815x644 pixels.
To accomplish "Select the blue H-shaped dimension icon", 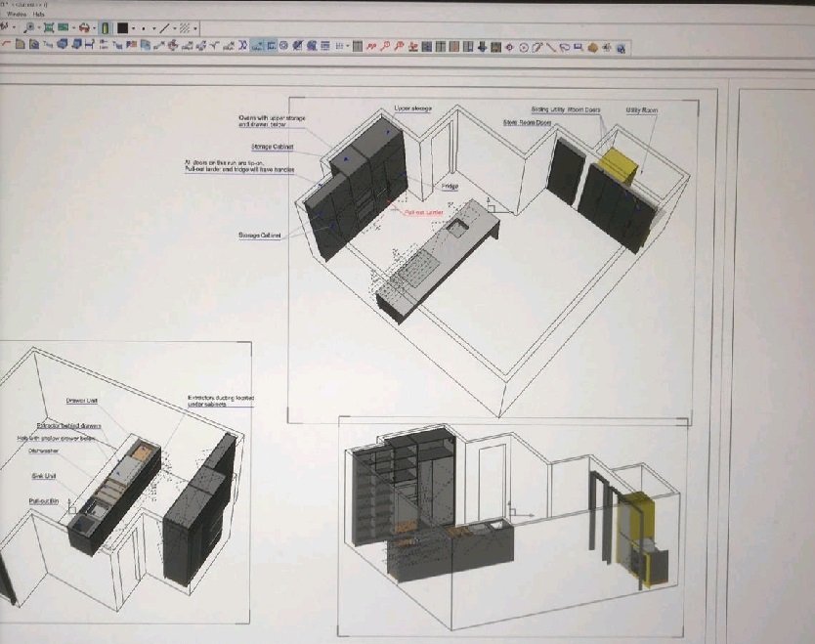I will (89, 45).
